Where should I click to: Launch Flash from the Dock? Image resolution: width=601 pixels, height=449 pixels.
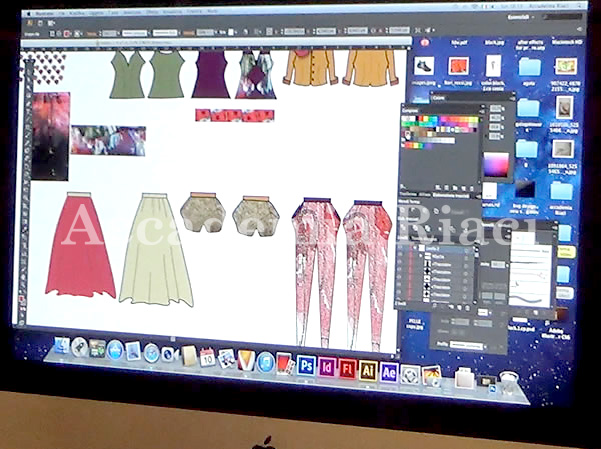pyautogui.click(x=348, y=369)
